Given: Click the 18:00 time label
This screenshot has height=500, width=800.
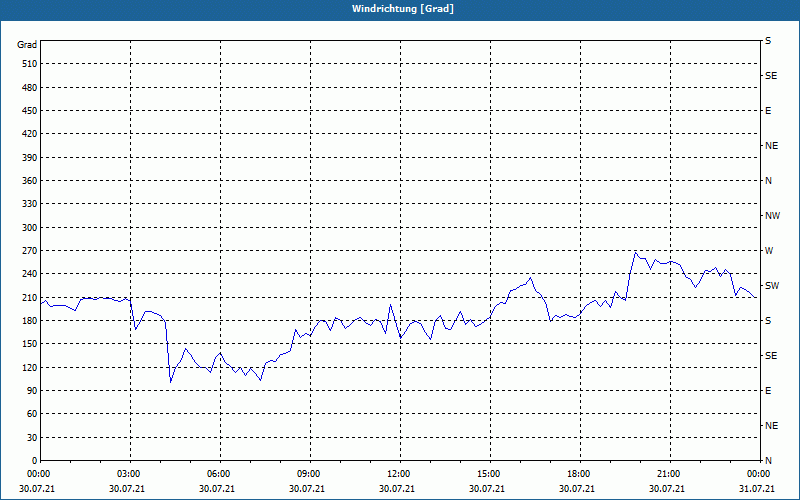Looking at the screenshot, I should pyautogui.click(x=579, y=474).
